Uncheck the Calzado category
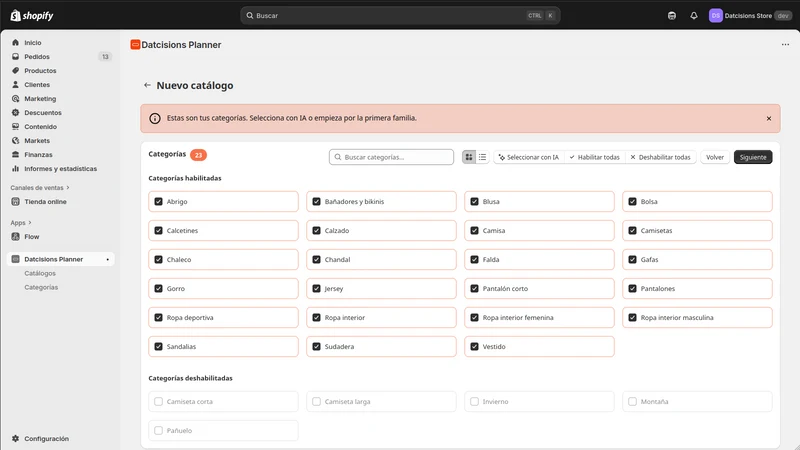Image resolution: width=800 pixels, height=450 pixels. (x=316, y=231)
